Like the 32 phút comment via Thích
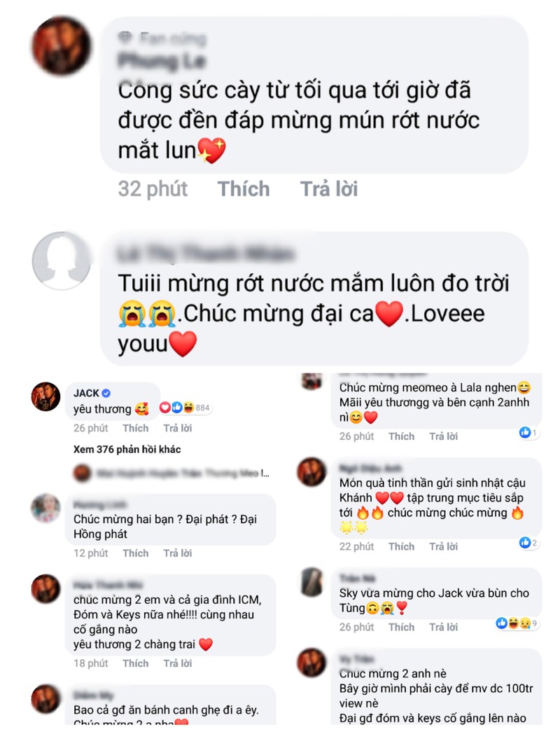Screen dimensions: 560x739 pos(244,189)
